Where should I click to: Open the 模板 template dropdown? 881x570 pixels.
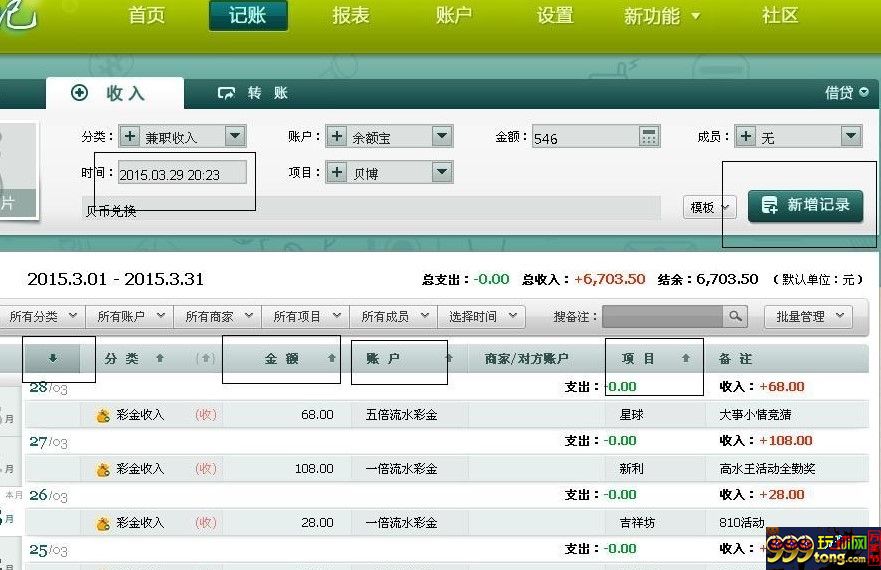[x=710, y=207]
